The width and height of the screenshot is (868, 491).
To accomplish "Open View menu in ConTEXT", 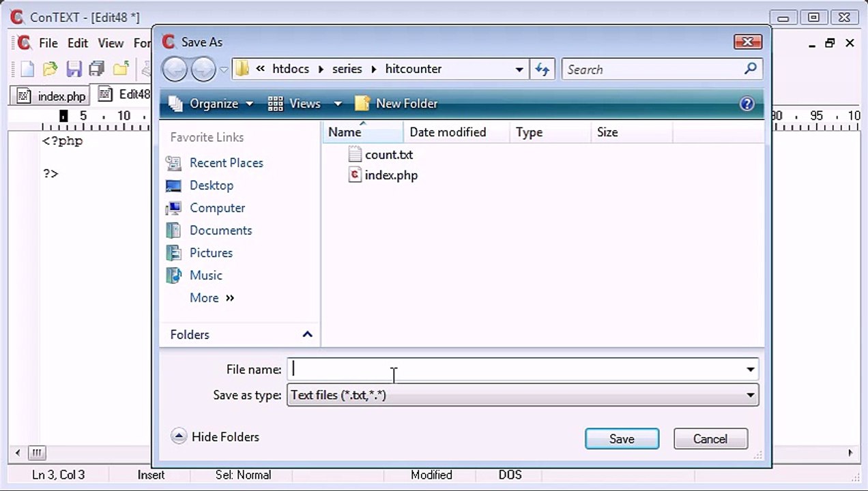I will click(111, 43).
